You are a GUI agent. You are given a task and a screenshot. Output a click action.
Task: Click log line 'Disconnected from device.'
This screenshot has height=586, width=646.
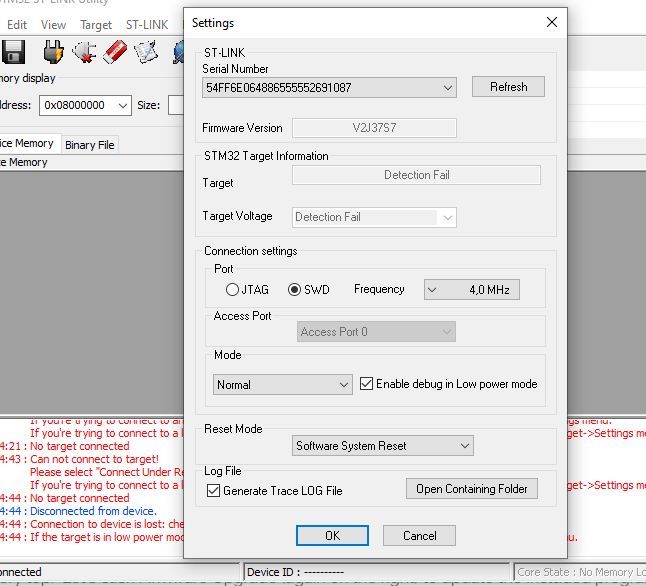click(x=93, y=511)
